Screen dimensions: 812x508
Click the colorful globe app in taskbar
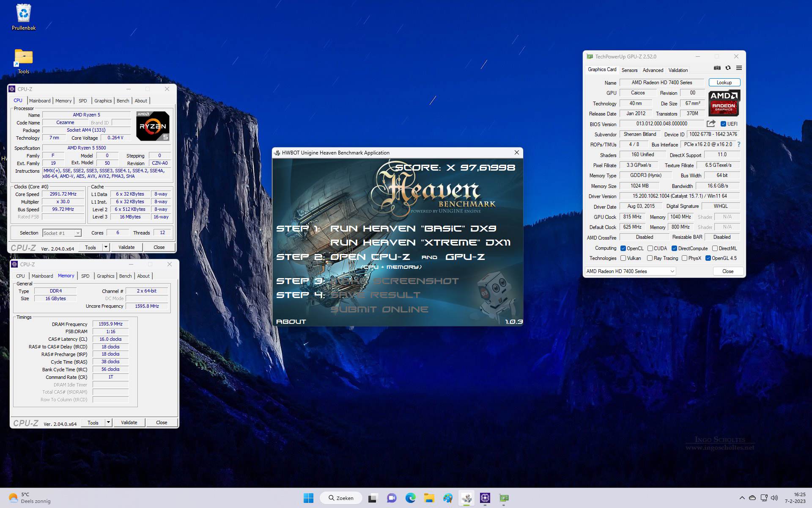click(x=448, y=498)
